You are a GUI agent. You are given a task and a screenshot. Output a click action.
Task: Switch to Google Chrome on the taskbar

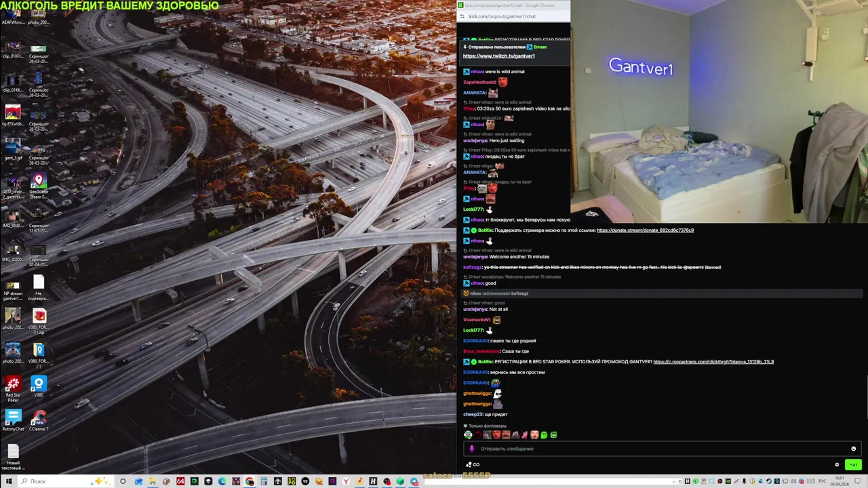(250, 481)
